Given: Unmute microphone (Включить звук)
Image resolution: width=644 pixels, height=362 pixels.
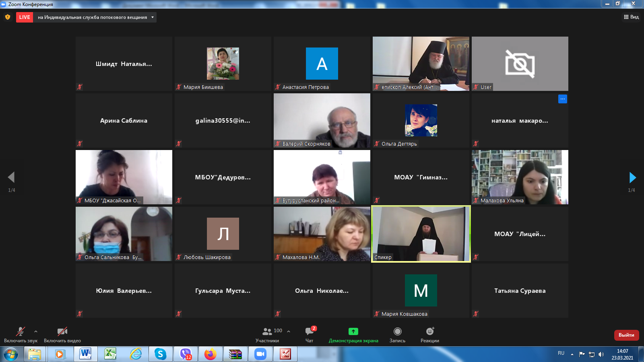Looking at the screenshot, I should pos(20,334).
